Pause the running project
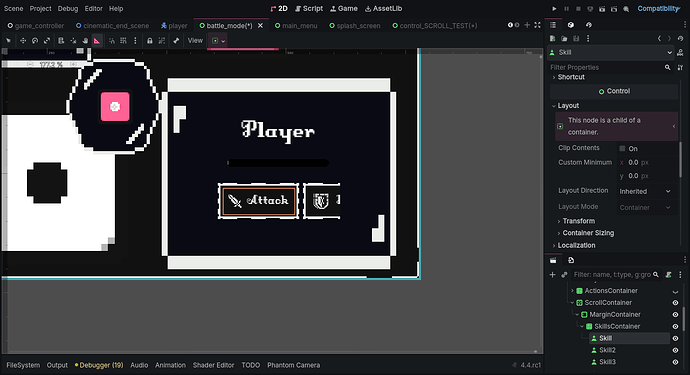690x375 pixels. click(x=566, y=9)
